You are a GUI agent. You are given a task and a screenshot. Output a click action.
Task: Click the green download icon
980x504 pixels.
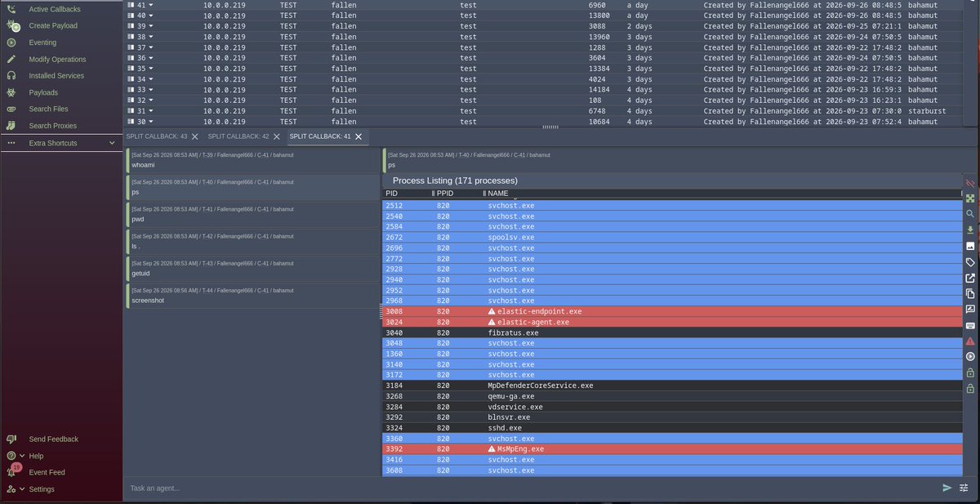[970, 230]
